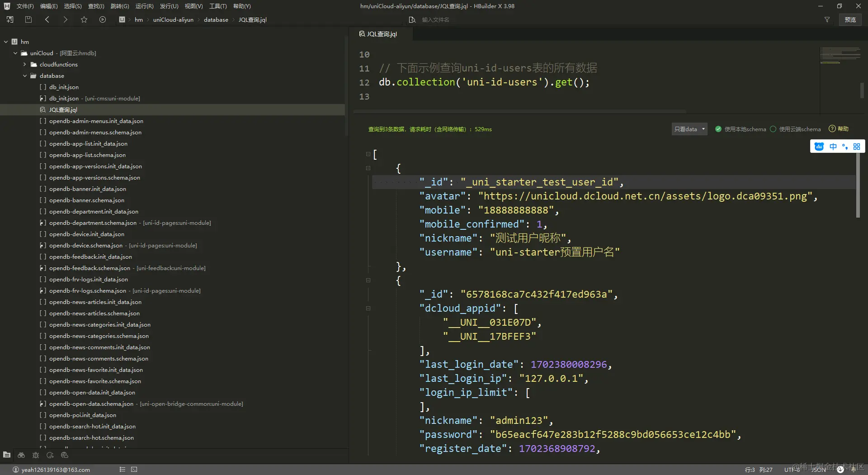This screenshot has height=475, width=868.
Task: Open the 发行(U) menu
Action: pyautogui.click(x=169, y=6)
